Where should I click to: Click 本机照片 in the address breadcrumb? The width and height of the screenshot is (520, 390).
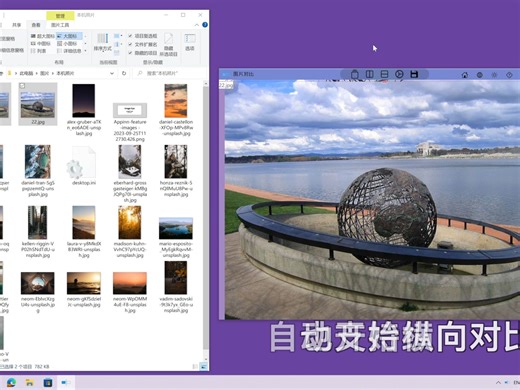click(x=65, y=73)
